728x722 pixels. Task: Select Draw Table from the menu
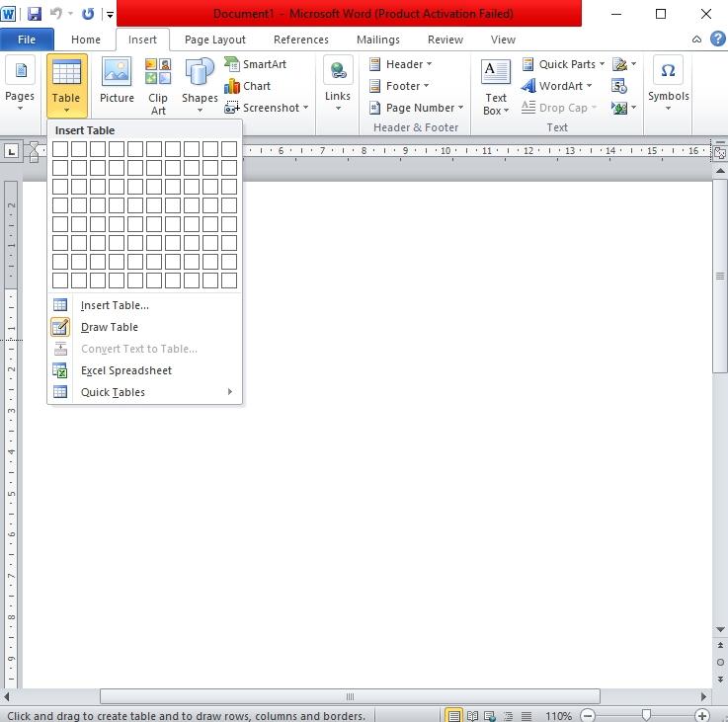point(144,327)
